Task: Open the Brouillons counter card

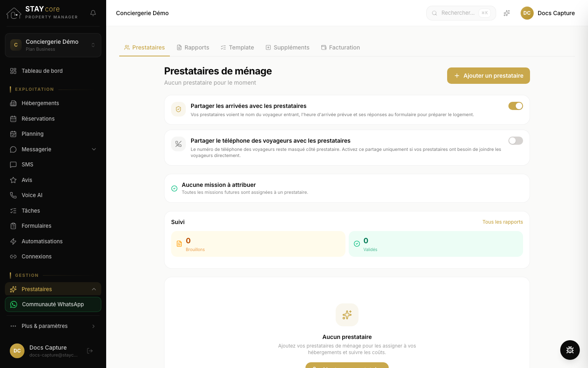Action: (258, 244)
